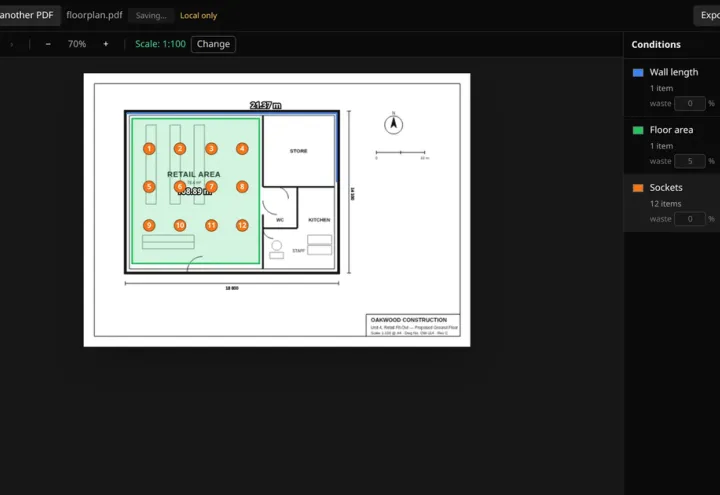Select the Floor area condition

tap(672, 145)
